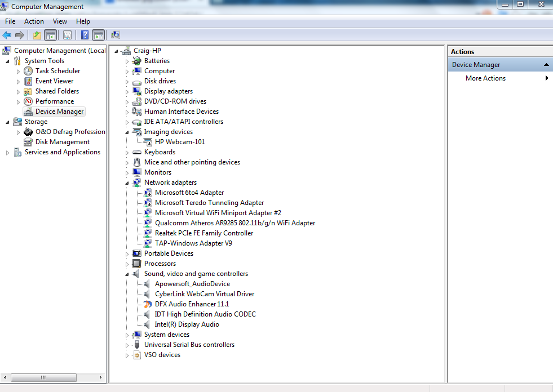Select Intel(R) Display Audio device
553x392 pixels.
187,324
